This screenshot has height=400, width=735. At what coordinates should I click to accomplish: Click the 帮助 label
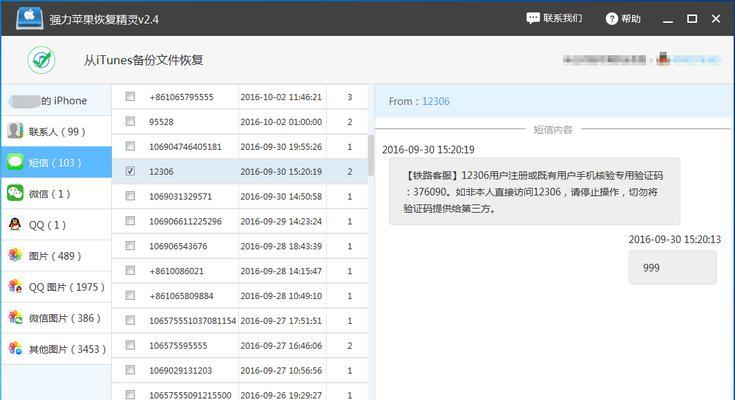[631, 19]
